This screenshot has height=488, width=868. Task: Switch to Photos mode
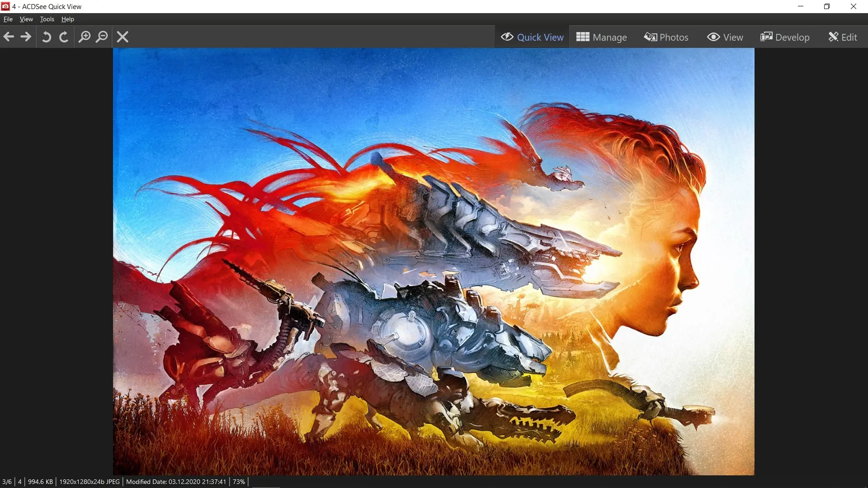coord(666,37)
